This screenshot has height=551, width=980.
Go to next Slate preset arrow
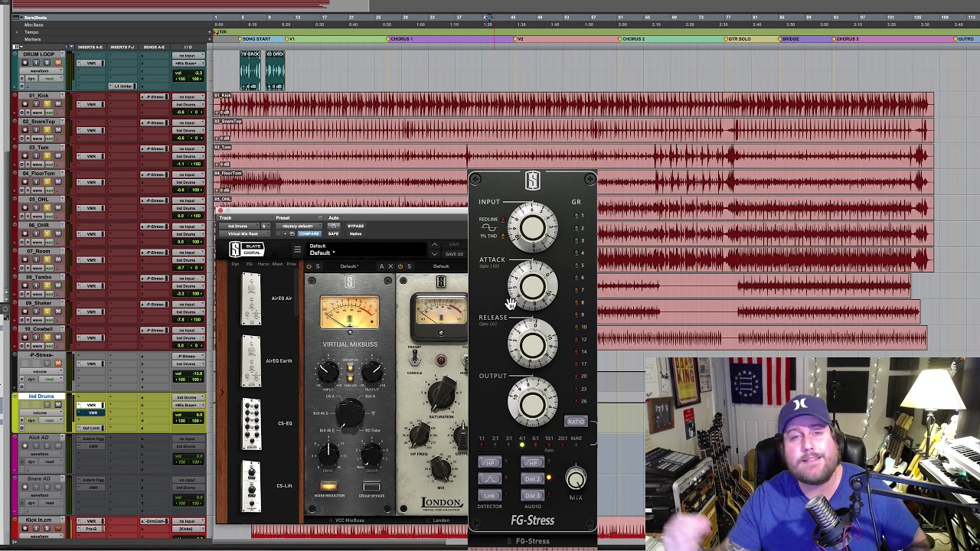(x=434, y=254)
